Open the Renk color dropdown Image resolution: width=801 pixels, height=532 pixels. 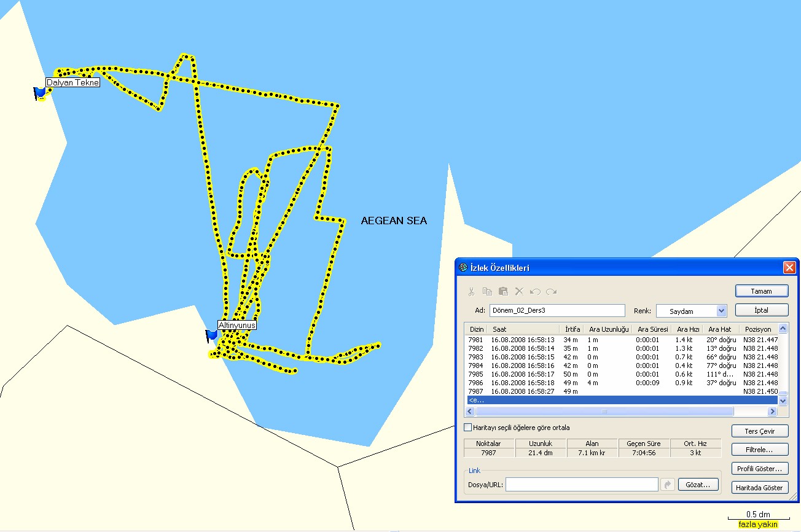click(722, 311)
